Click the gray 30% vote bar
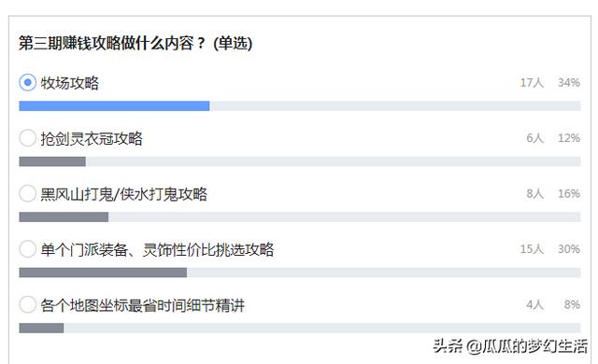This screenshot has height=364, width=598. 103,273
